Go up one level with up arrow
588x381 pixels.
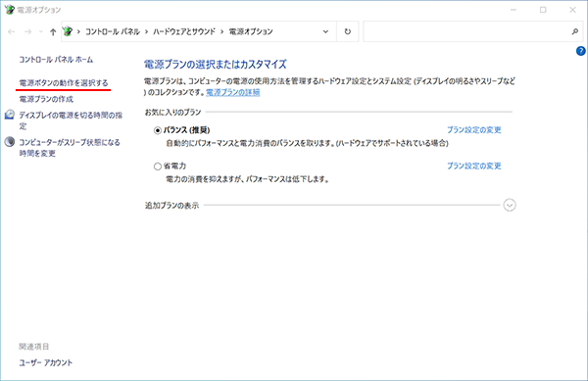pos(53,32)
